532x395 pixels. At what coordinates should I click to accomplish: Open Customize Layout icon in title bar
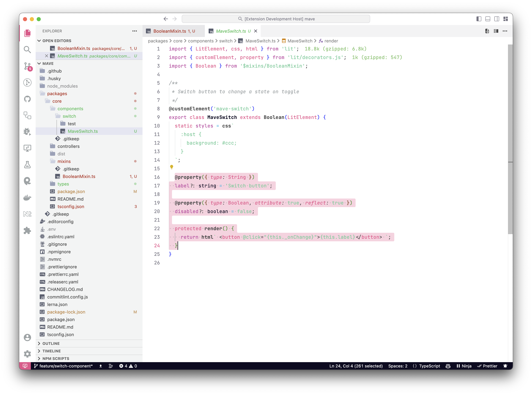505,19
